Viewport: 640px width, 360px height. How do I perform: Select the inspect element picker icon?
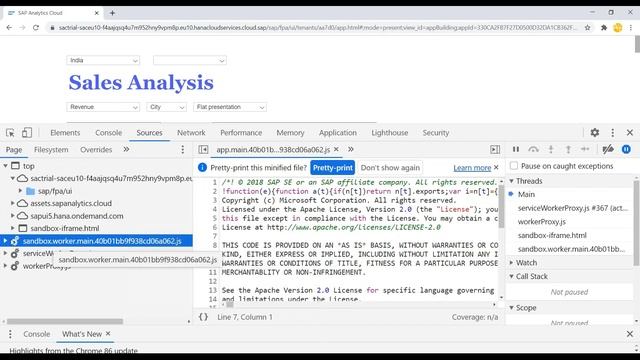10,133
